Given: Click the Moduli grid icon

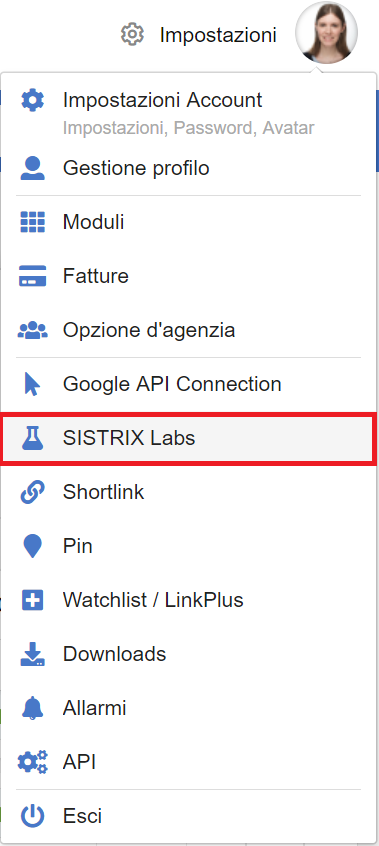Looking at the screenshot, I should coord(32,222).
